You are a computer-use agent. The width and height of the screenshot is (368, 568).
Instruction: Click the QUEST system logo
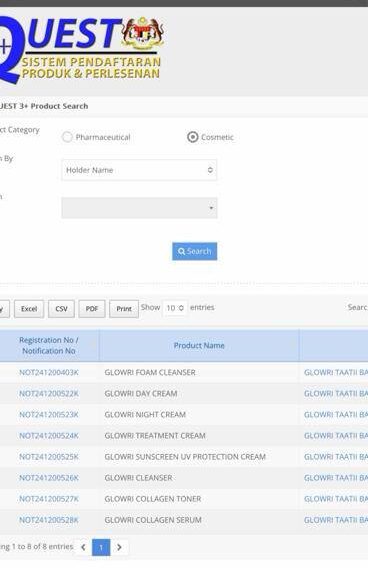pos(81,49)
